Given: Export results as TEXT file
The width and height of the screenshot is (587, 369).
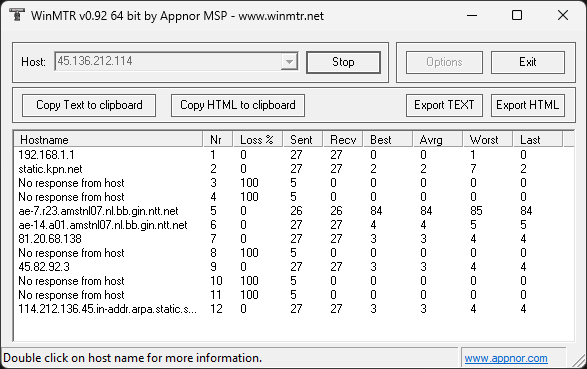Looking at the screenshot, I should coord(444,105).
